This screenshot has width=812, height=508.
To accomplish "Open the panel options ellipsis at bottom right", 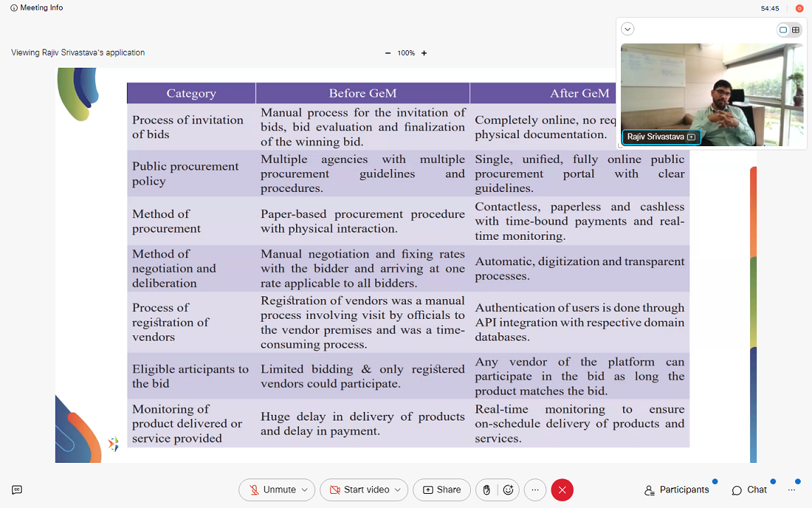I will [x=792, y=490].
